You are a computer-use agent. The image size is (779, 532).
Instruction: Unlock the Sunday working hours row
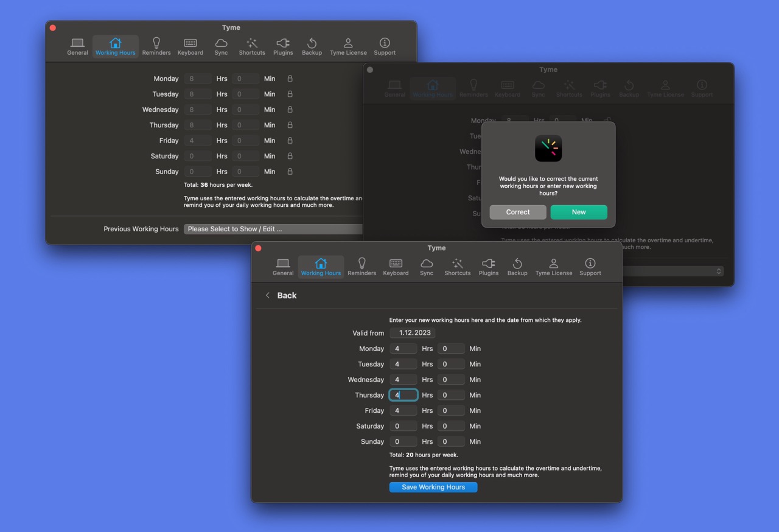[290, 172]
